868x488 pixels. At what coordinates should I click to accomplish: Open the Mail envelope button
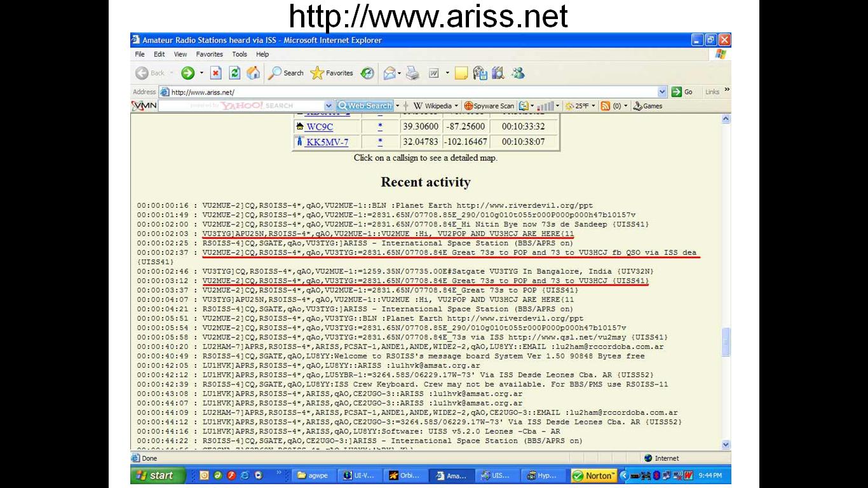pyautogui.click(x=390, y=73)
